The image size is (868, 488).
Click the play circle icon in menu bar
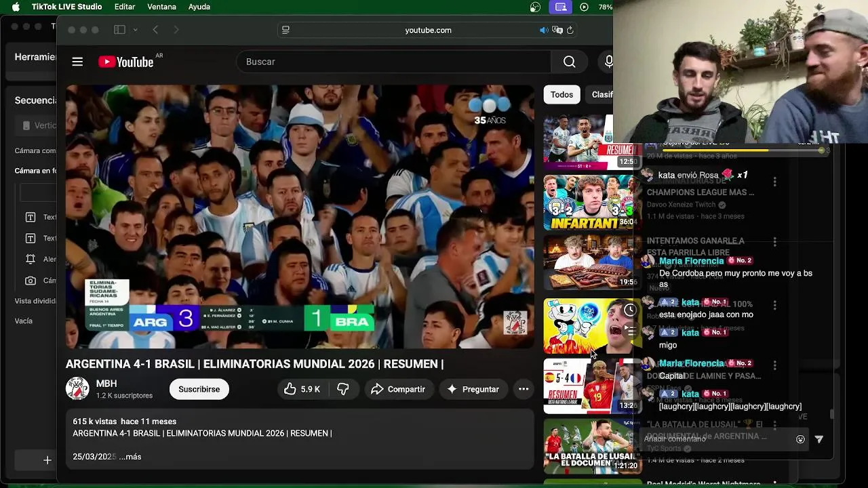point(584,7)
